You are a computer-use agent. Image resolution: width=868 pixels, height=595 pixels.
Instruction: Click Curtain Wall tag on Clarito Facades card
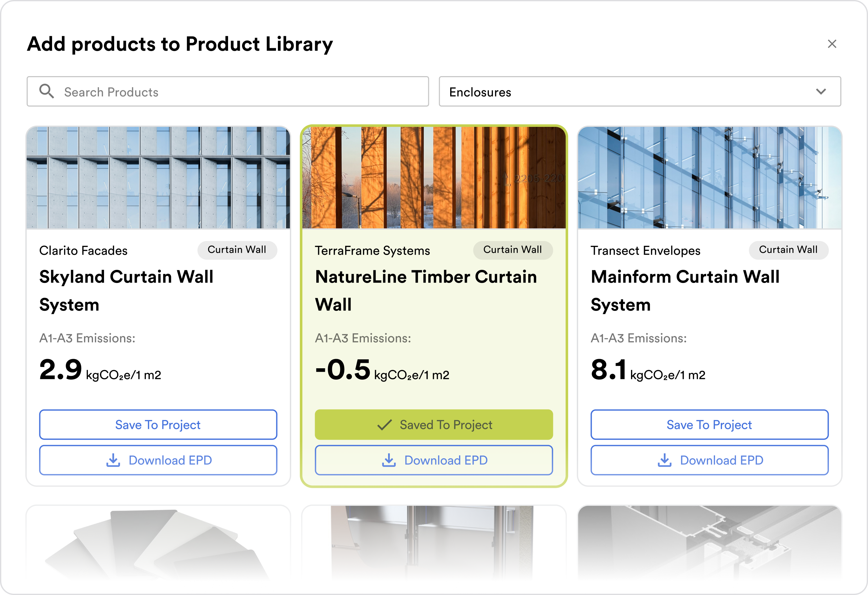coord(237,250)
